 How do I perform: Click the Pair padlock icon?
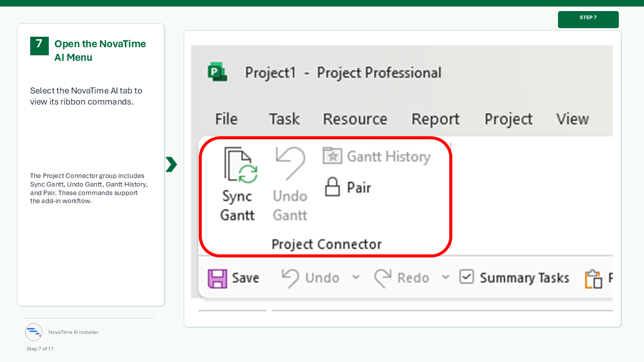[x=332, y=187]
